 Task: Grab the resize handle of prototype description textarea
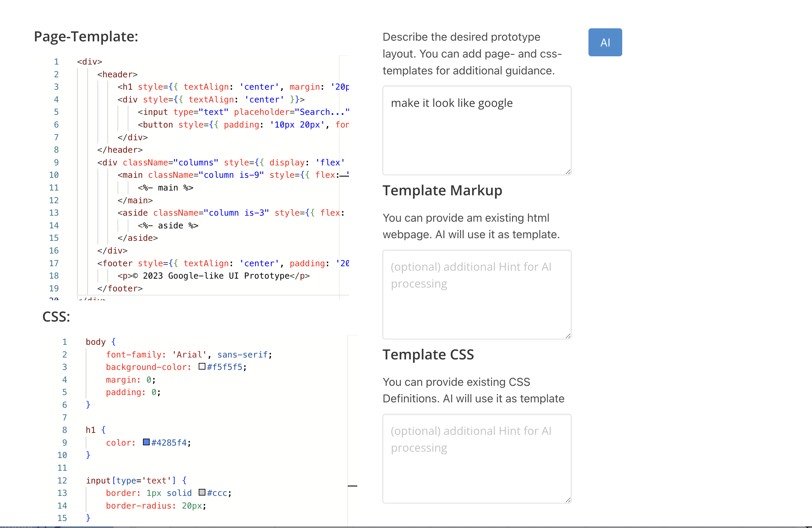tap(568, 172)
